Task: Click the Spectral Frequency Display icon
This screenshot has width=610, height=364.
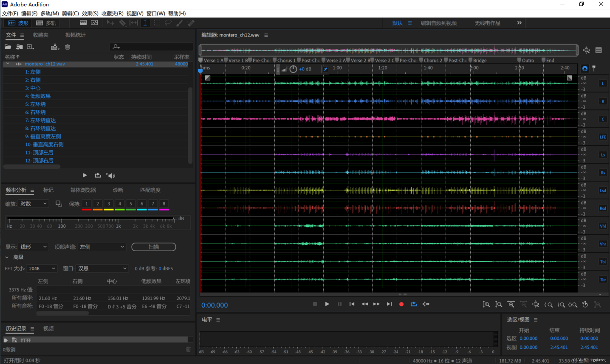Action: click(x=83, y=23)
